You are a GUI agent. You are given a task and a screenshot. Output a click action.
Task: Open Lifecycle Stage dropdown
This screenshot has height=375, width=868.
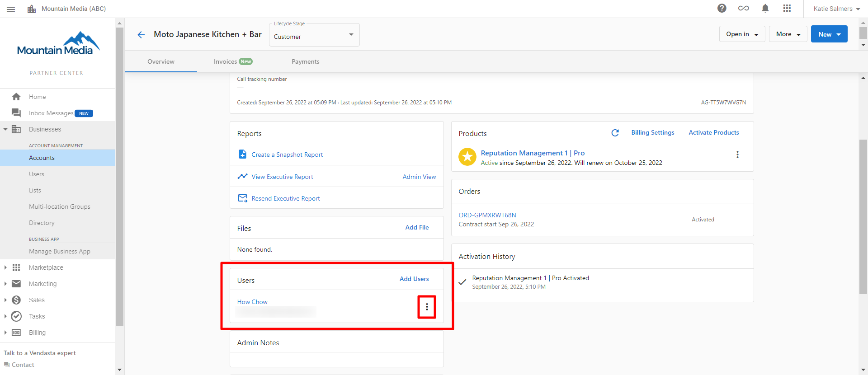pyautogui.click(x=314, y=35)
